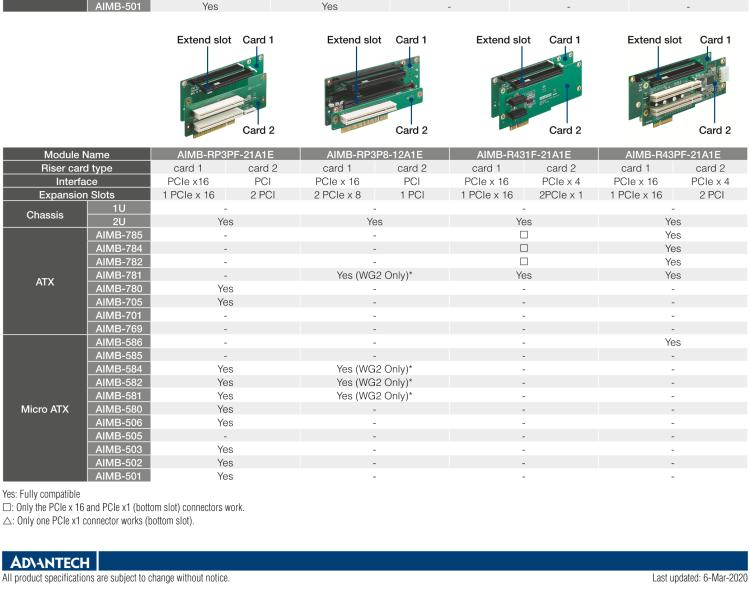Click the Module Name header cell
Image resolution: width=750 pixels, height=591 pixels.
76,155
